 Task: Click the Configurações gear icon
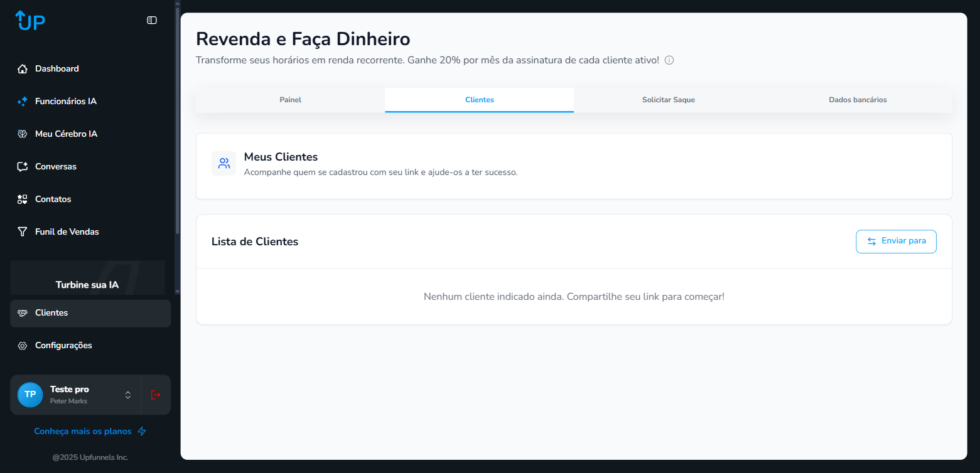pyautogui.click(x=23, y=346)
